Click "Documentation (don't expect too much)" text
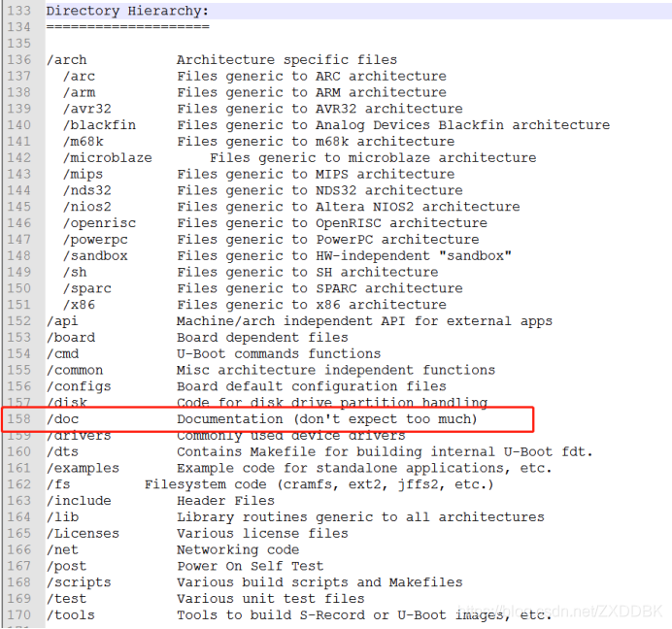The image size is (672, 629). (x=327, y=418)
